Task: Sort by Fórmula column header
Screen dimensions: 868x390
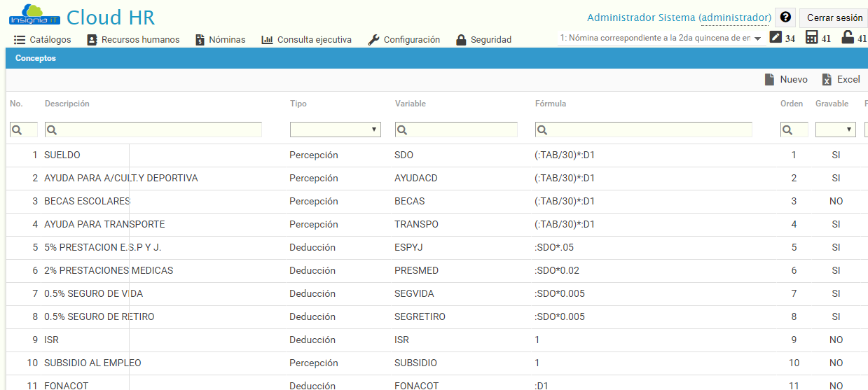Action: (551, 104)
